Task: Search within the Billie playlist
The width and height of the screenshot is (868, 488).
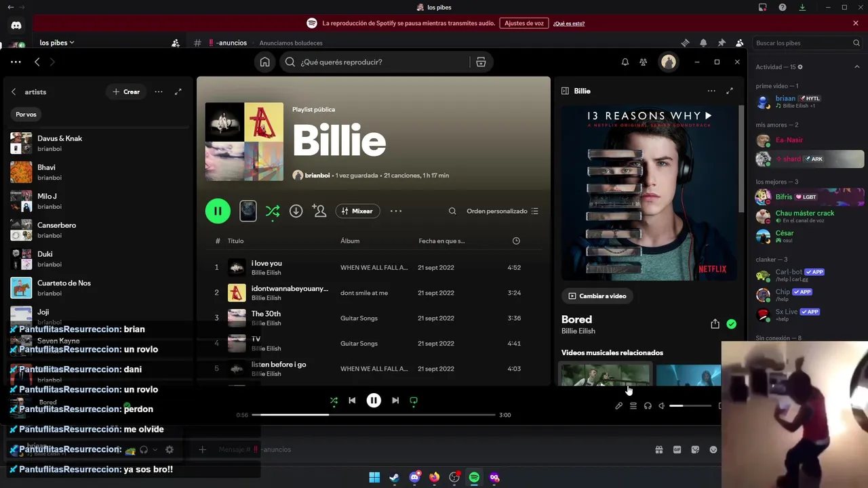Action: click(x=452, y=211)
